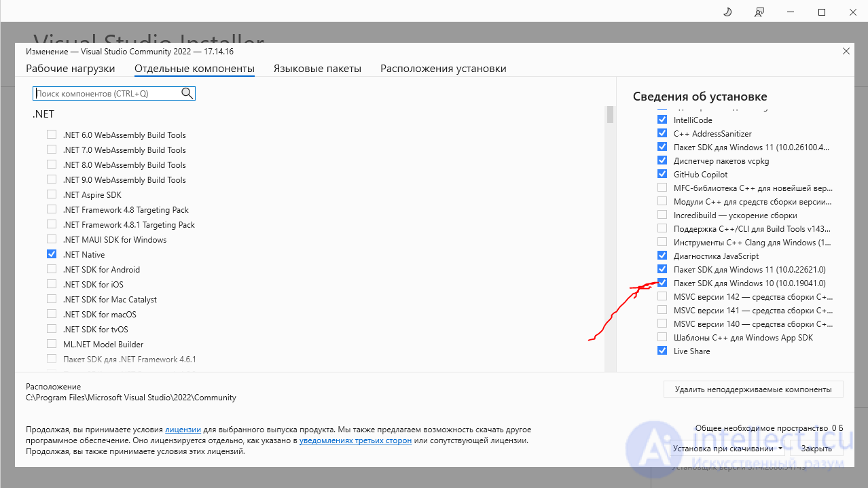Check Поддержка C++/CLI для Build Tools
Screen dimensions: 868x488
point(662,228)
